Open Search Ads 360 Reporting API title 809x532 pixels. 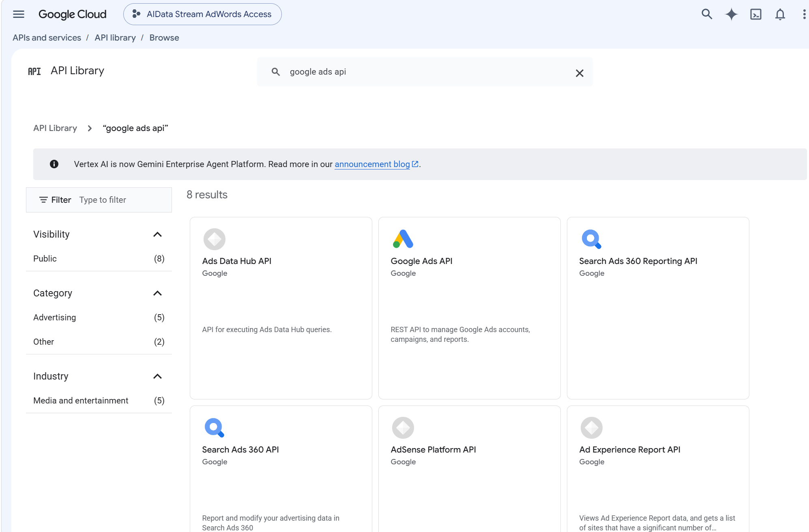638,261
